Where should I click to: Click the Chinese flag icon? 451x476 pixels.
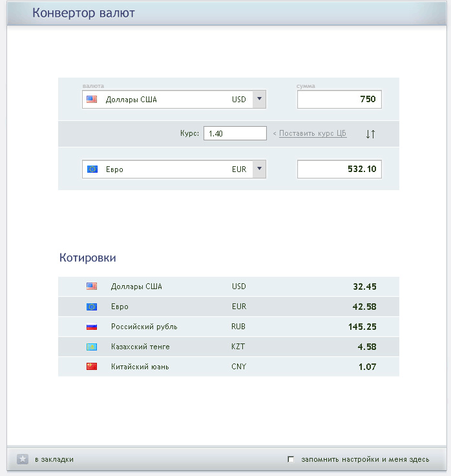pos(92,367)
